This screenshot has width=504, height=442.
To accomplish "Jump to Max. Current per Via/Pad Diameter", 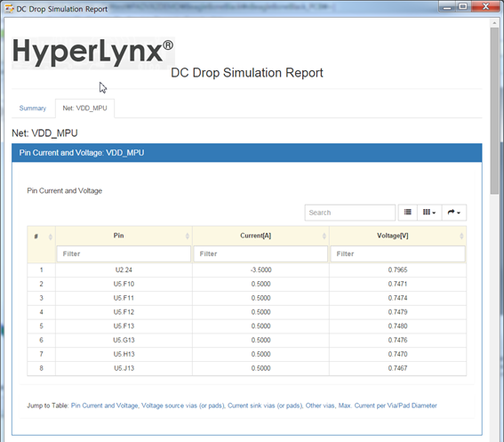I will (388, 406).
